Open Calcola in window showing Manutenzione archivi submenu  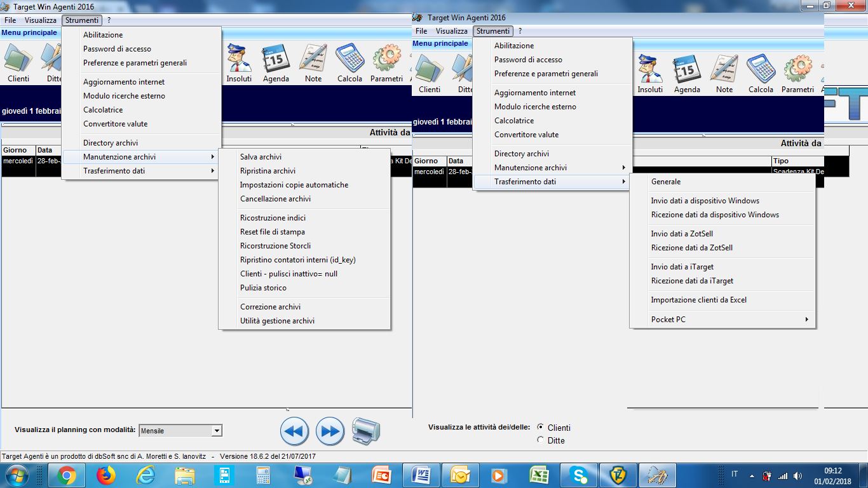click(x=349, y=64)
